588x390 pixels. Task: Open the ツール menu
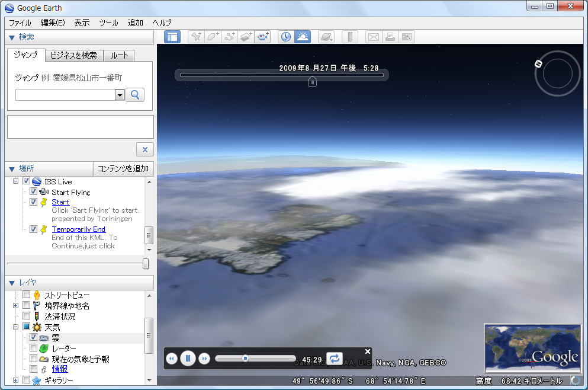[110, 23]
